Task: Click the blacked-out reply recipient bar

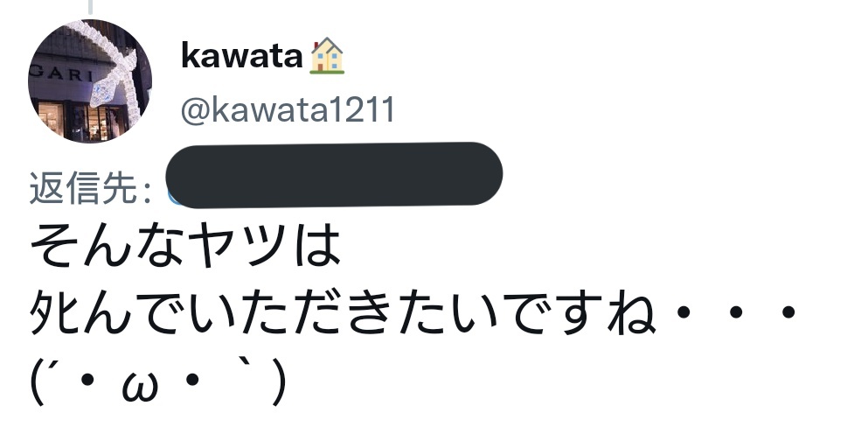Action: click(x=334, y=175)
